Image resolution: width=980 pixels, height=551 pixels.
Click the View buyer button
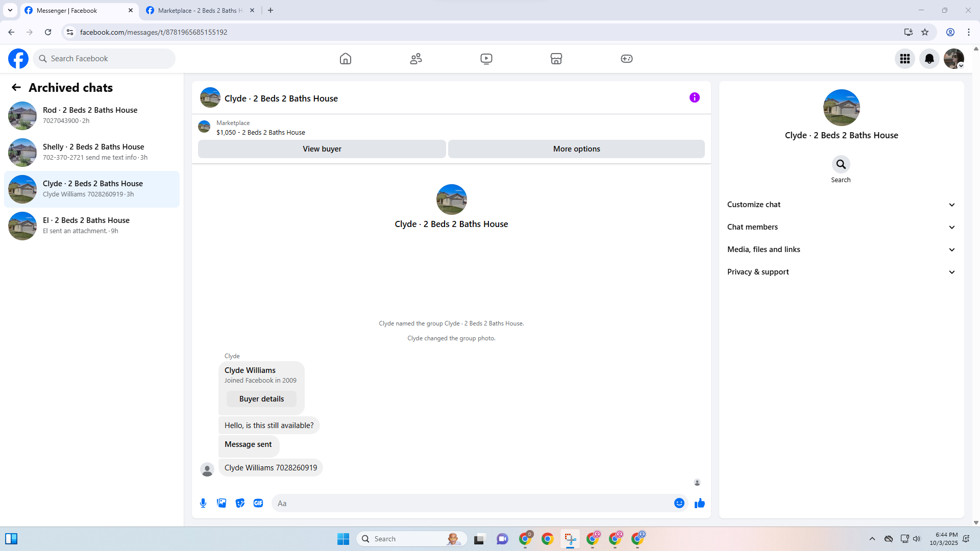(x=322, y=149)
